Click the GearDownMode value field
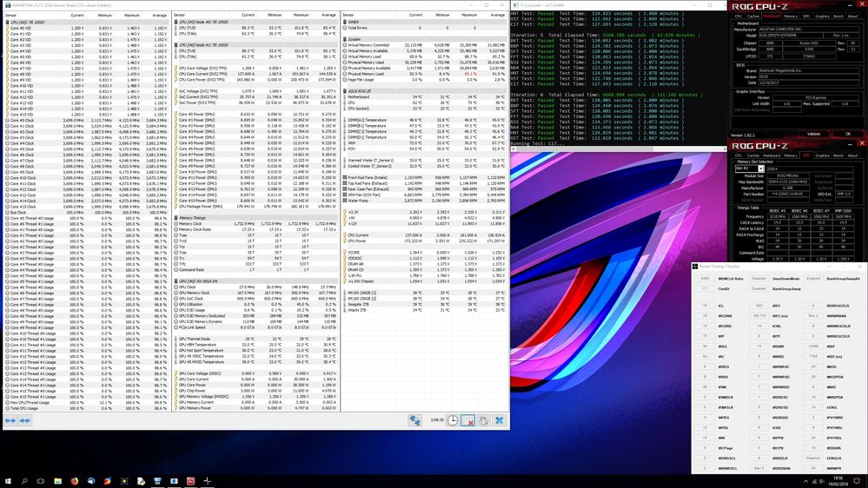Screen dimensions: 868x488 point(759,279)
